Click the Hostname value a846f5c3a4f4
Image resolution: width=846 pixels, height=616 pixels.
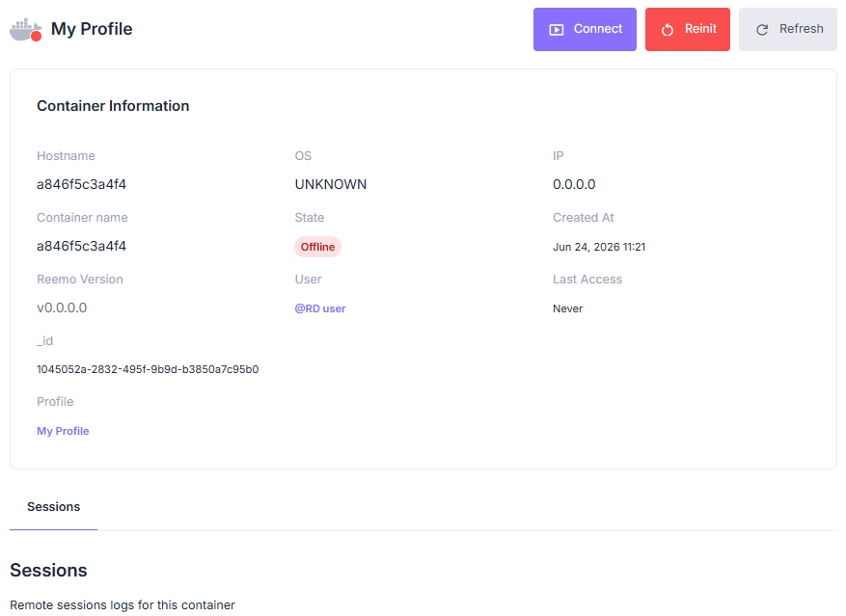coord(81,184)
